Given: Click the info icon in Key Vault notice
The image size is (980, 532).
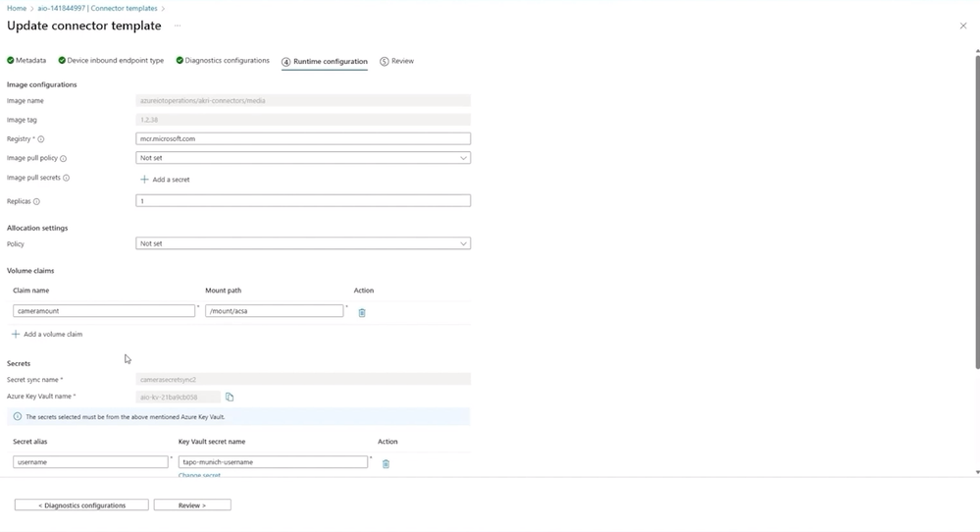Looking at the screenshot, I should pyautogui.click(x=18, y=416).
